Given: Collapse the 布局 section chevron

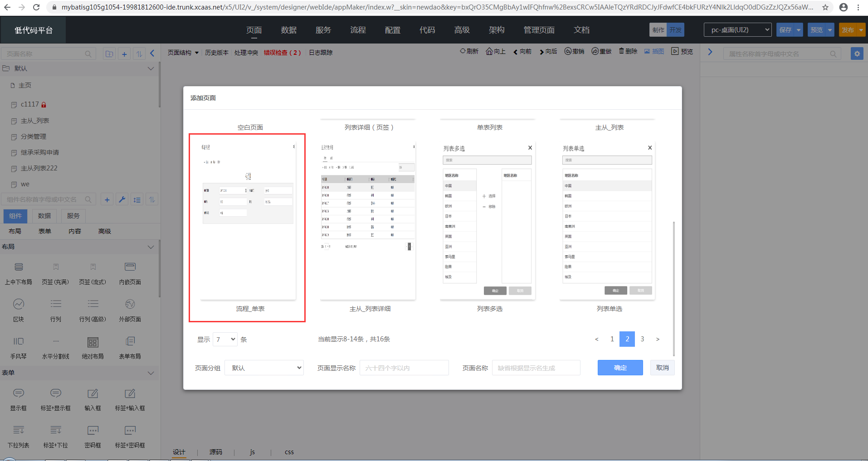Looking at the screenshot, I should (x=151, y=247).
